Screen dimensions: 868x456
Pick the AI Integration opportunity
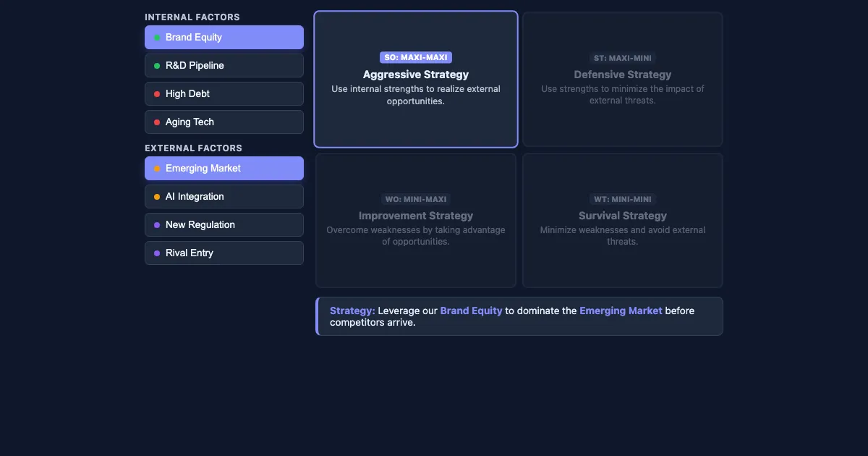224,196
